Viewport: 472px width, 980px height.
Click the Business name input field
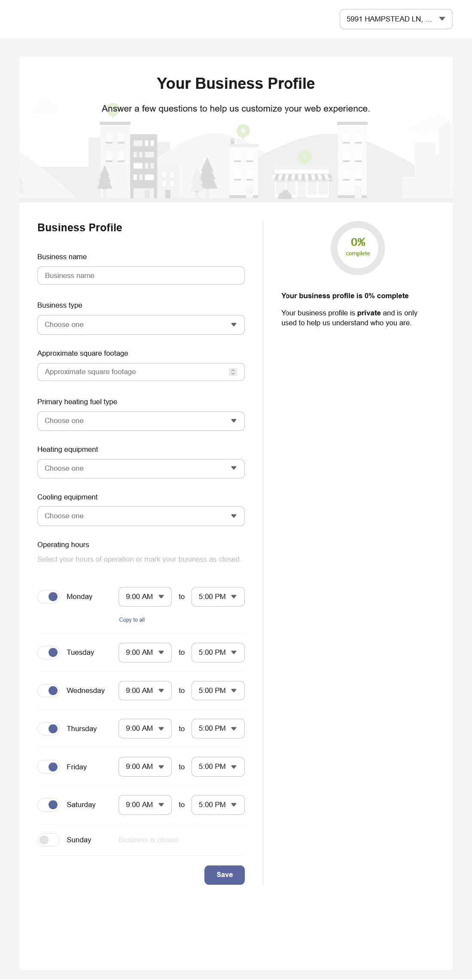pos(140,275)
